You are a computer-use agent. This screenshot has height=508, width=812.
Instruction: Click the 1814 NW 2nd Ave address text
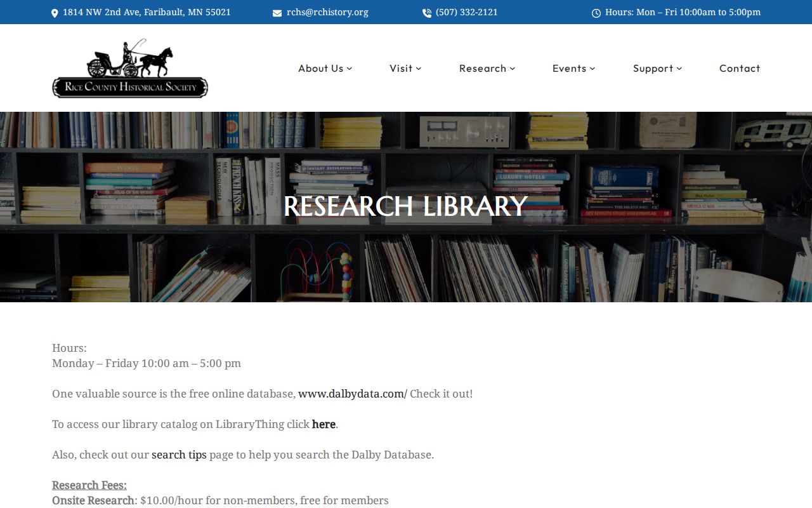[x=147, y=12]
